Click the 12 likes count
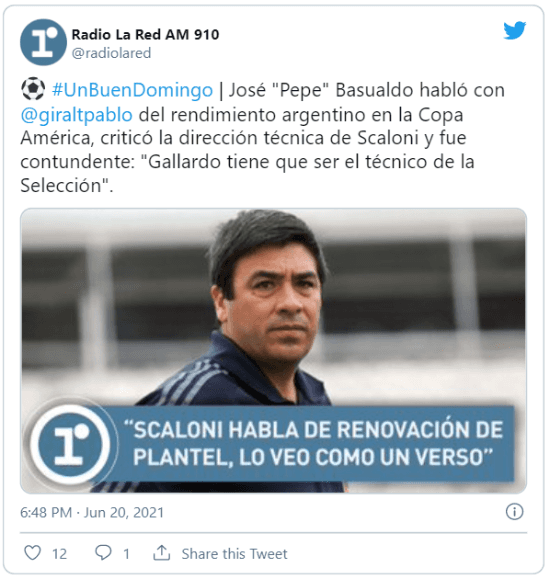Viewport: 550px width, 579px height. point(59,554)
